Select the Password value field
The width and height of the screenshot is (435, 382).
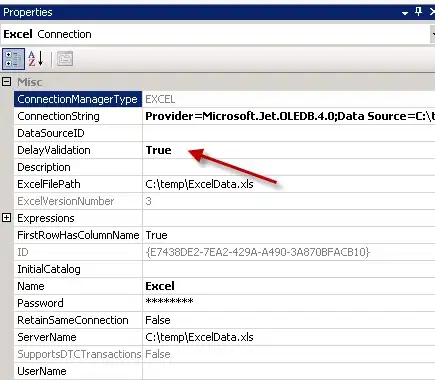point(289,303)
